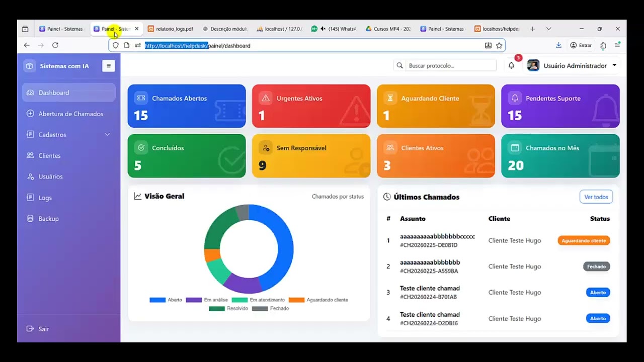Image resolution: width=644 pixels, height=362 pixels.
Task: Expand the Cadastros sidebar submenu
Action: click(x=68, y=135)
